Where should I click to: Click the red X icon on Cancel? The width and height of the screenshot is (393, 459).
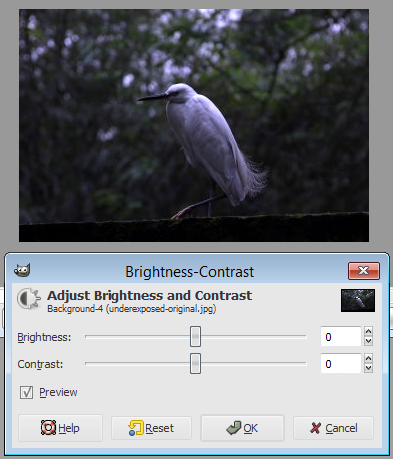[315, 428]
